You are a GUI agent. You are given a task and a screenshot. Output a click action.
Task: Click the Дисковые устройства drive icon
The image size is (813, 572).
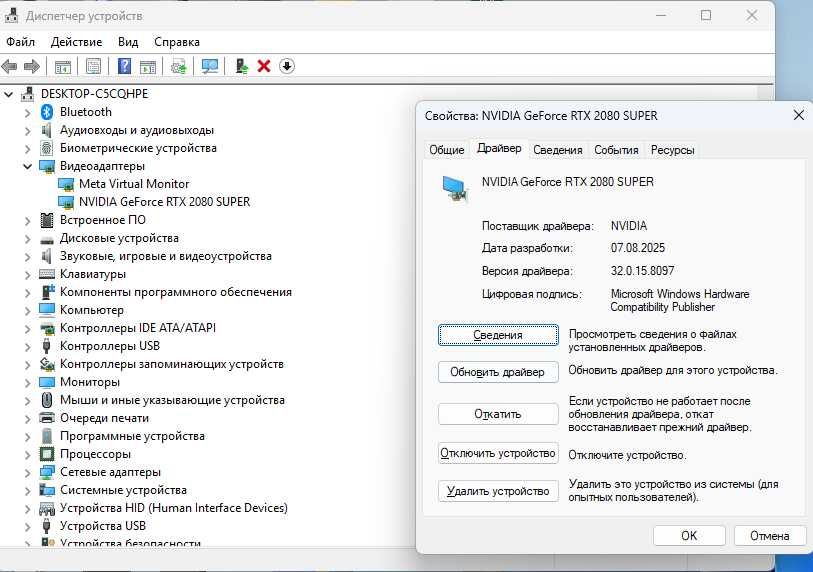47,239
